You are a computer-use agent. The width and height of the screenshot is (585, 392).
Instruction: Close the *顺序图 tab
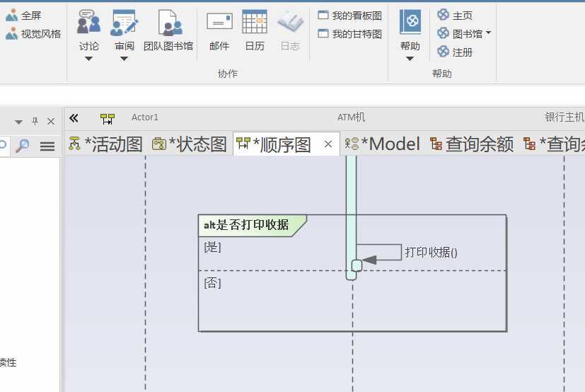[328, 144]
